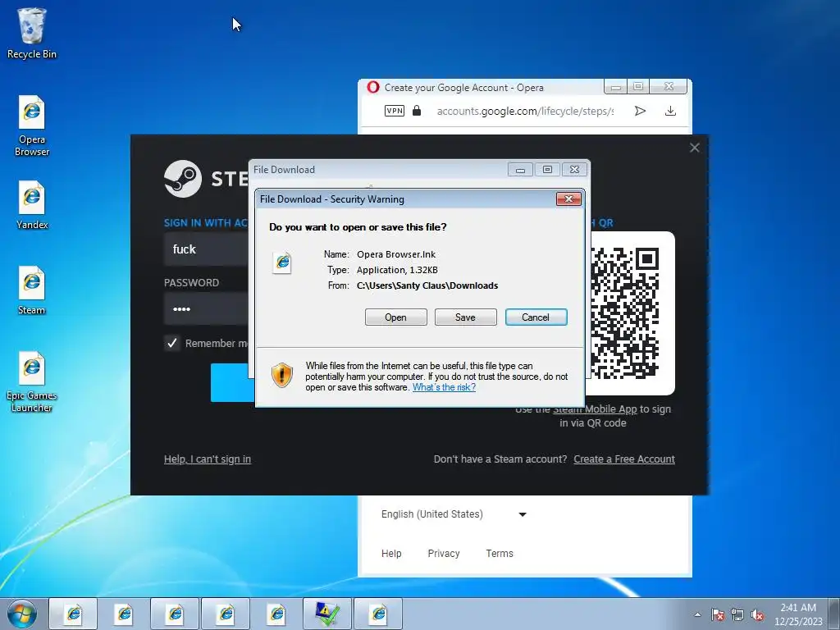The width and height of the screenshot is (840, 630).
Task: Click the second taskbar Internet Explorer icon
Action: tap(125, 614)
